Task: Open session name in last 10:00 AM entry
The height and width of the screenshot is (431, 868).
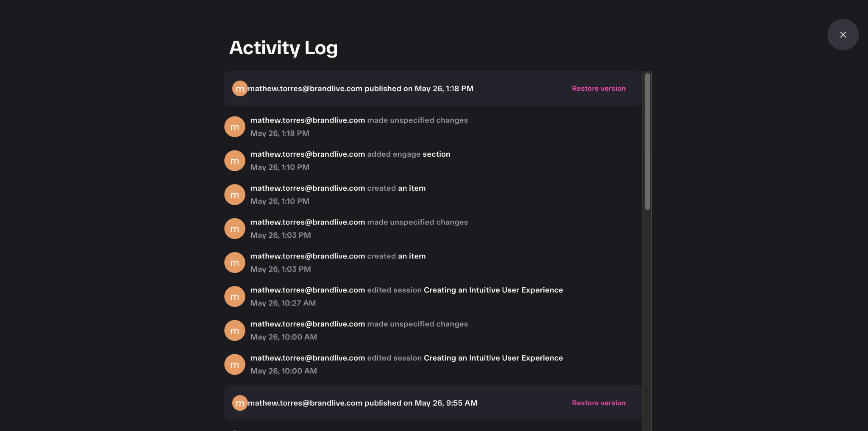Action: click(493, 358)
